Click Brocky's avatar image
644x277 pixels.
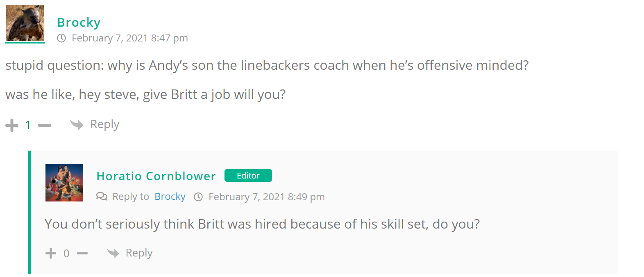[25, 23]
